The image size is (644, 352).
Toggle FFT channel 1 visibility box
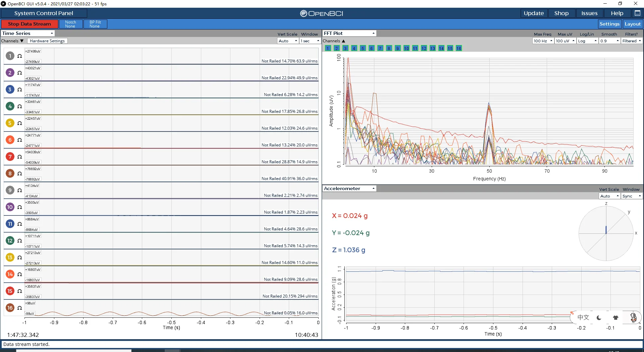[328, 48]
